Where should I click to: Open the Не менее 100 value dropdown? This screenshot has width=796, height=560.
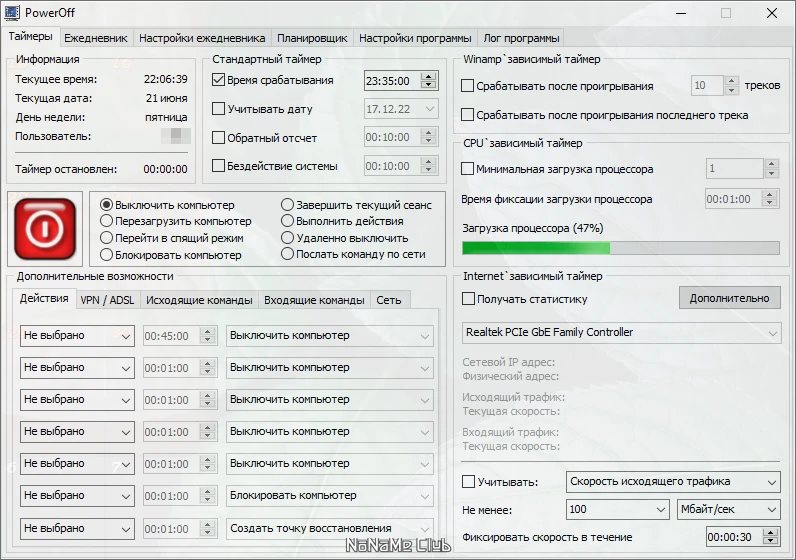click(x=617, y=509)
